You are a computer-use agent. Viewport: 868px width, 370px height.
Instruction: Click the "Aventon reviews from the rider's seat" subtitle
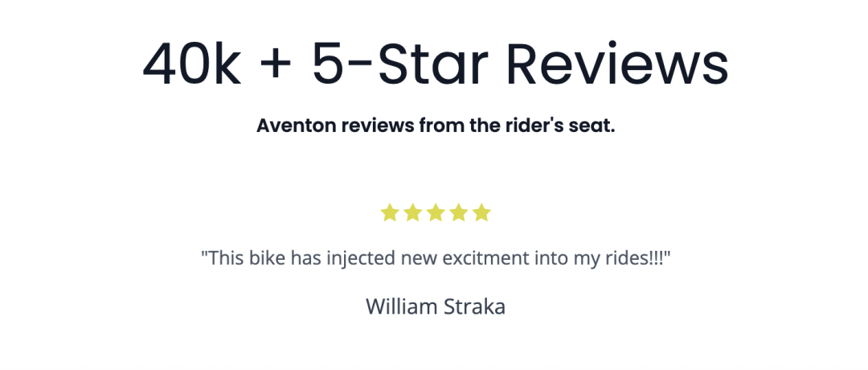[x=436, y=125]
